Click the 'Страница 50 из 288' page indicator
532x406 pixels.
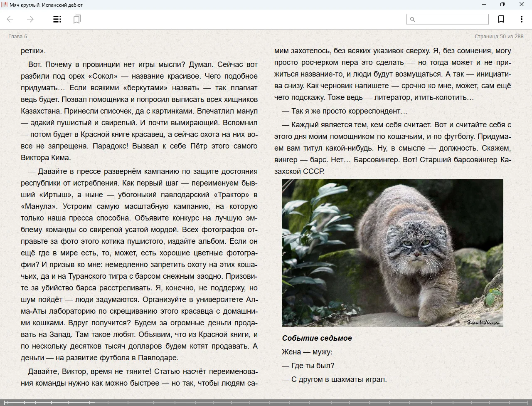tap(499, 37)
